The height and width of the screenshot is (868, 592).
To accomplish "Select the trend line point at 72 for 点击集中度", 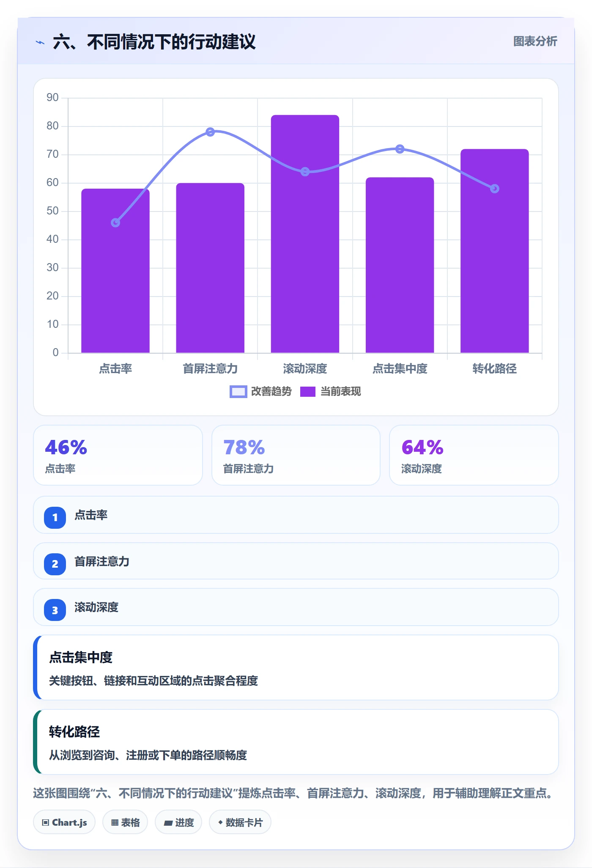I will (x=400, y=149).
